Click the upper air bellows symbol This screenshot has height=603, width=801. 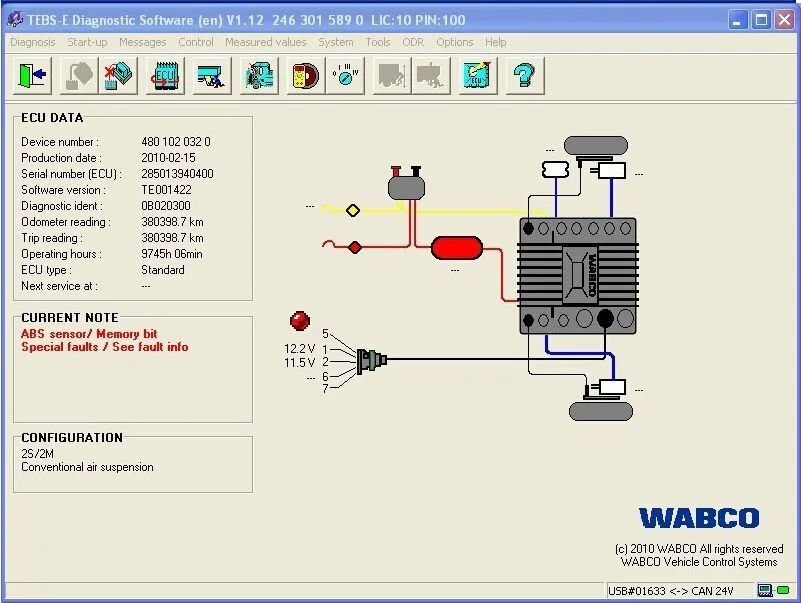(555, 169)
